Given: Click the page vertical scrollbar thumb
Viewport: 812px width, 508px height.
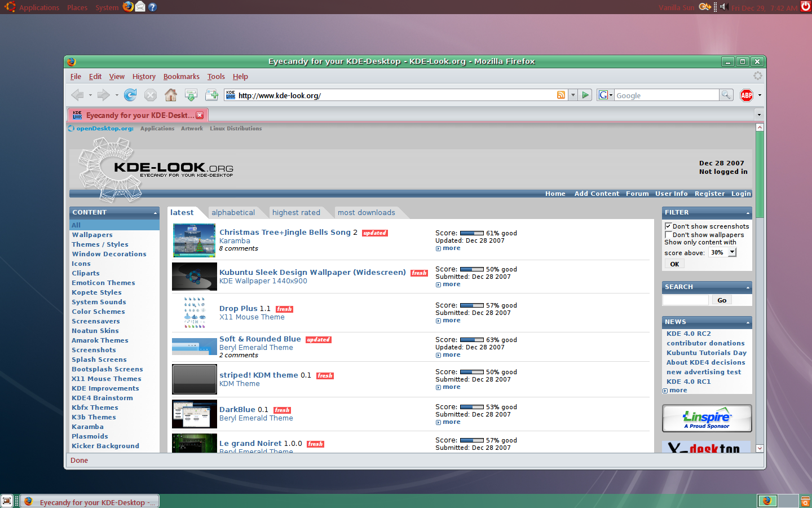Looking at the screenshot, I should pyautogui.click(x=760, y=174).
